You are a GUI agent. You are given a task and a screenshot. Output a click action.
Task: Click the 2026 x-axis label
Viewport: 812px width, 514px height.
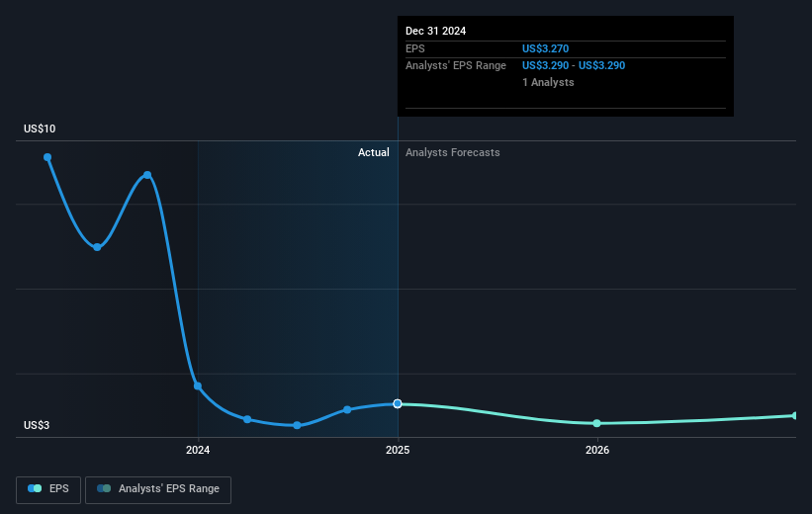pos(597,451)
